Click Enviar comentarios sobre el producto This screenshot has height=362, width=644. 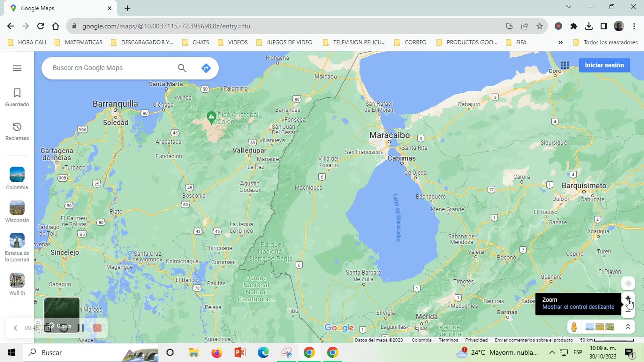[x=533, y=340]
